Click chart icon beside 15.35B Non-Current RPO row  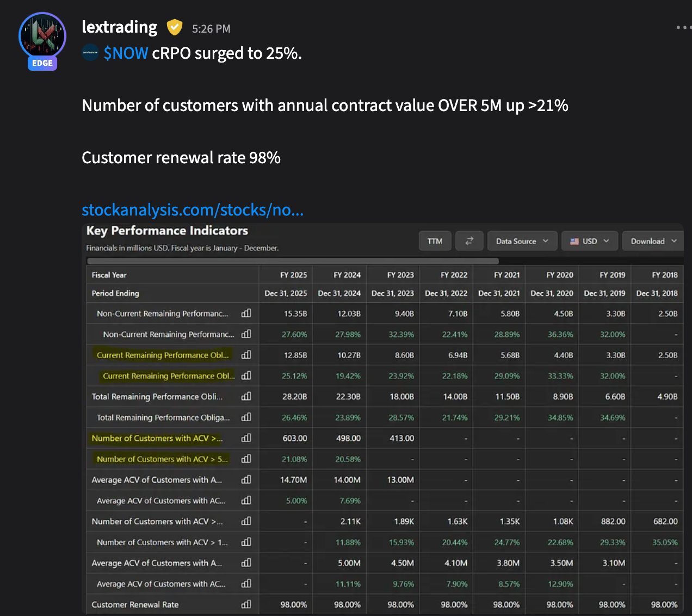[246, 313]
